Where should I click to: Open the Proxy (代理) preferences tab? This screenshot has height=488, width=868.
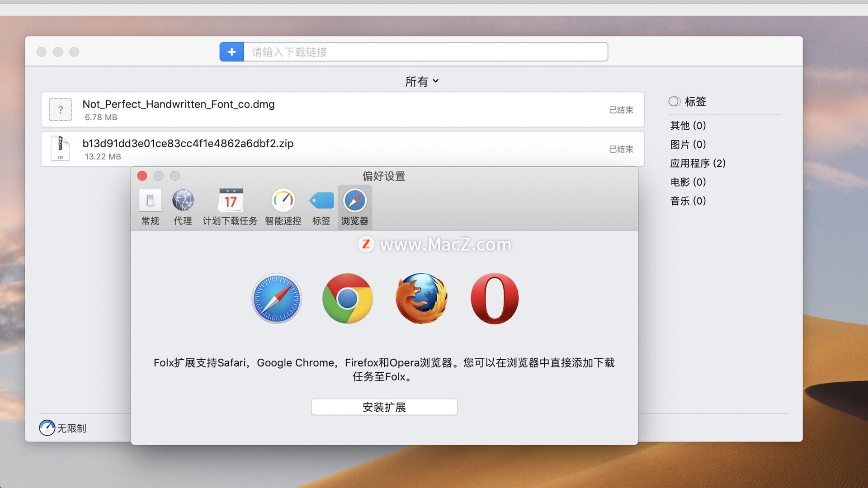[183, 207]
